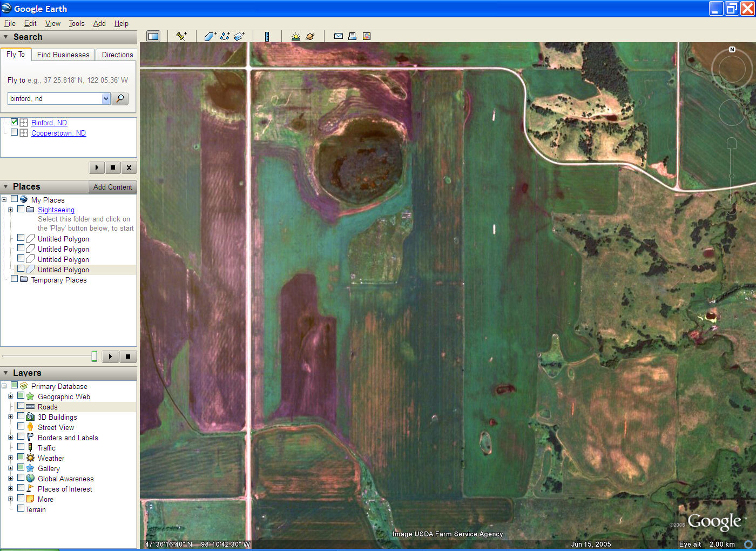Click the Street View pegman icon
The width and height of the screenshot is (756, 551).
30,427
